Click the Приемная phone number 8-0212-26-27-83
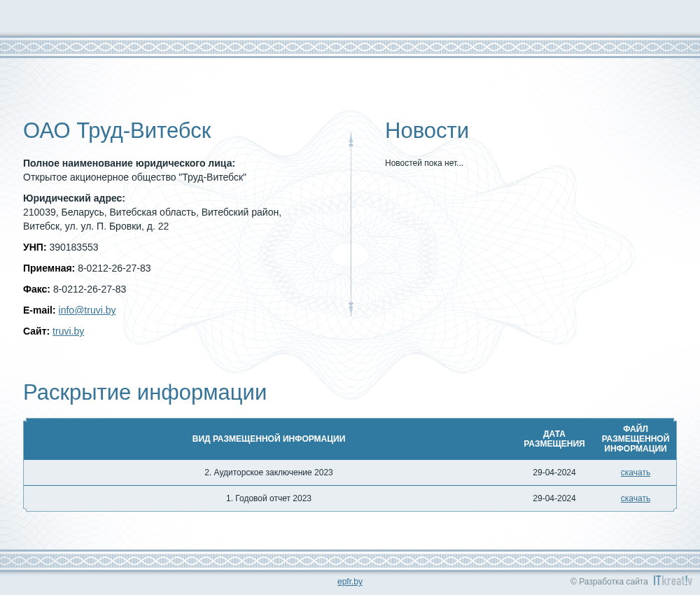The height and width of the screenshot is (595, 700). [x=114, y=268]
